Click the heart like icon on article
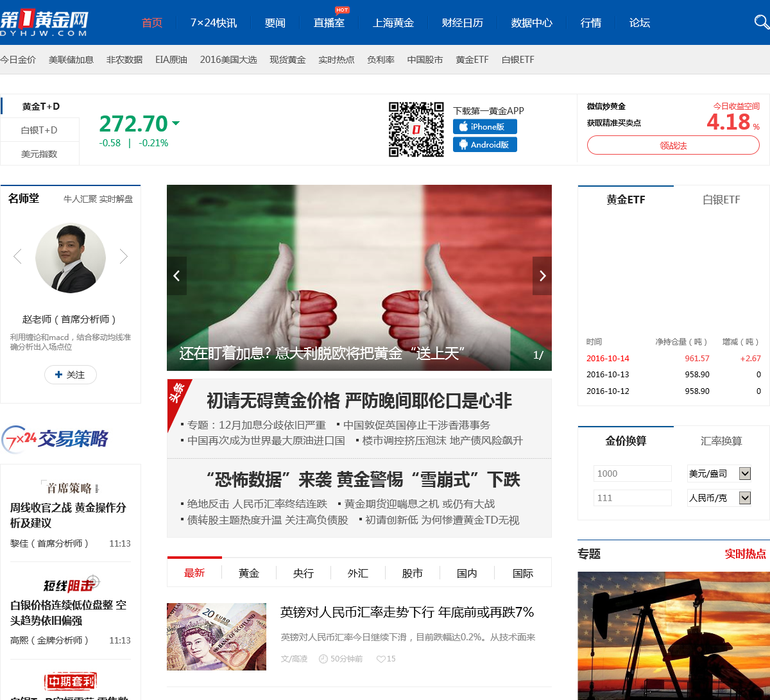The image size is (770, 700). point(381,659)
